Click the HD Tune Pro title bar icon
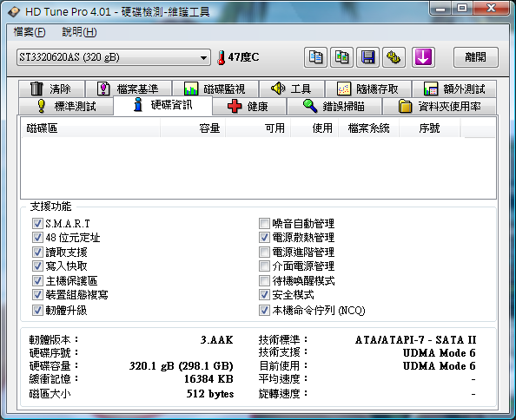 [x=14, y=12]
